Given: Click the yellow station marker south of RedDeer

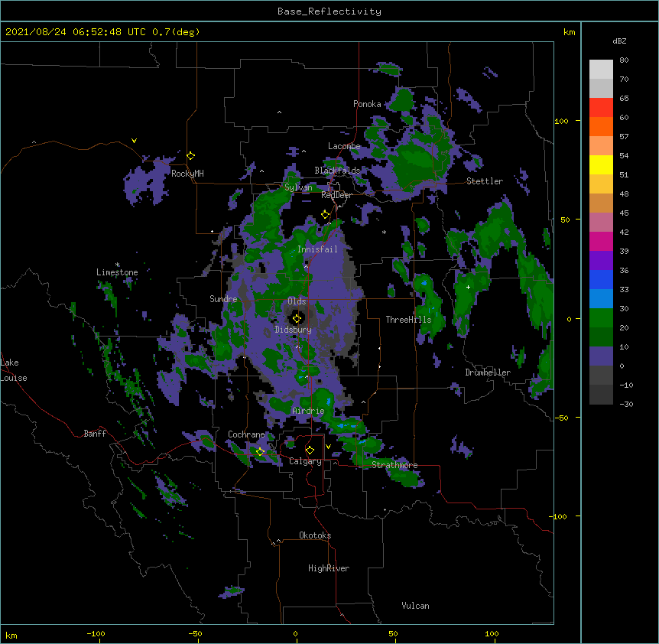Looking at the screenshot, I should point(325,215).
